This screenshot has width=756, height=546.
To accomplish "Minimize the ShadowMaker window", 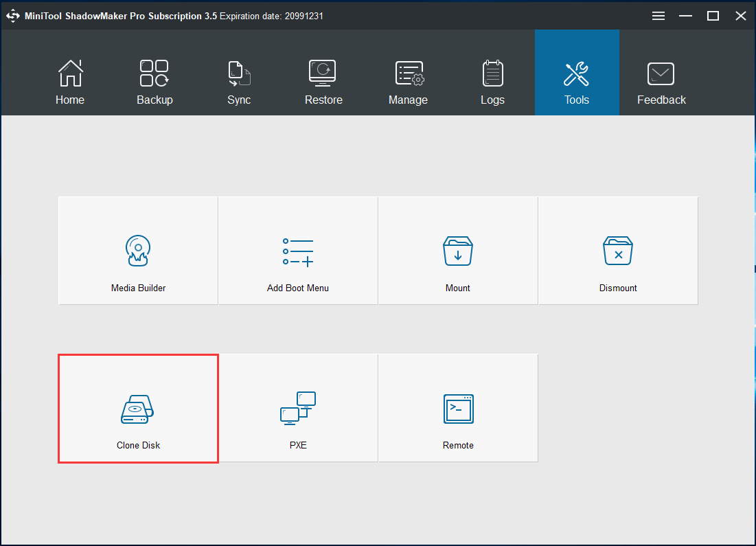I will pos(686,16).
